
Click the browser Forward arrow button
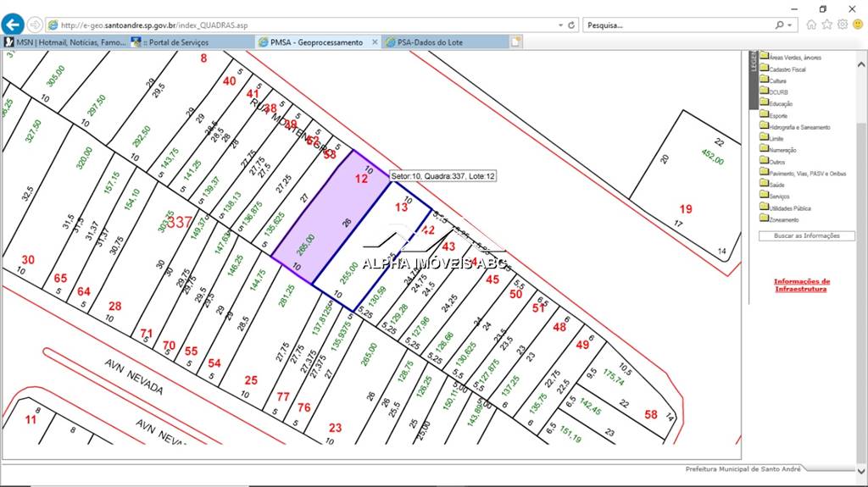(36, 25)
